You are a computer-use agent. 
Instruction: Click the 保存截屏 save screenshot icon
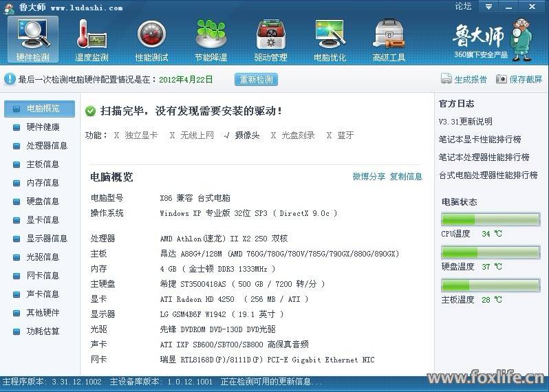[502, 79]
